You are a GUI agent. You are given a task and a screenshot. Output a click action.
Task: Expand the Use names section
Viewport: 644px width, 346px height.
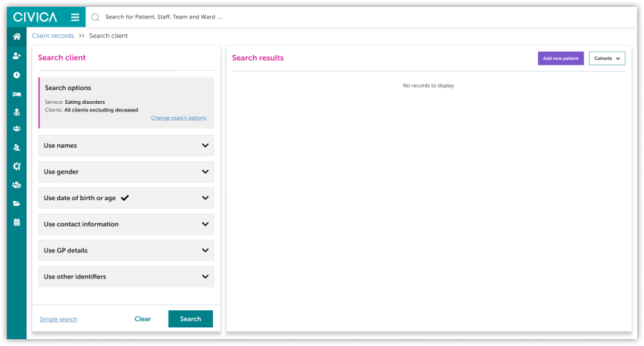[x=126, y=146]
